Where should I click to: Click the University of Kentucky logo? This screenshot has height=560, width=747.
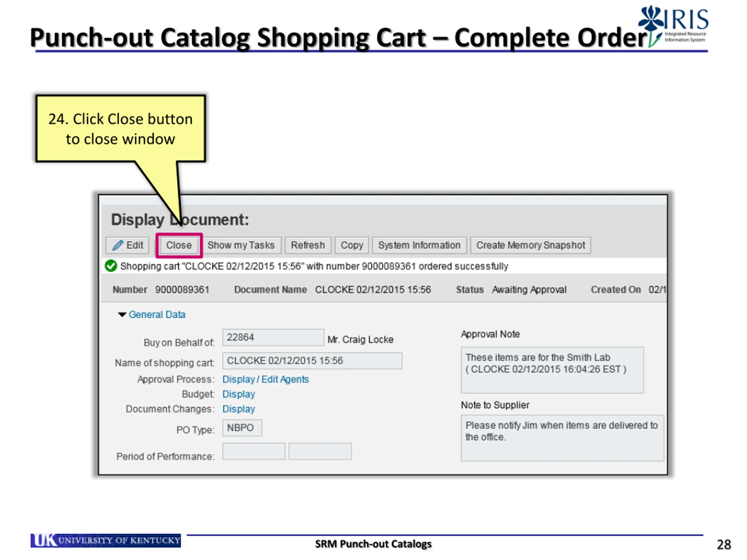(106, 541)
